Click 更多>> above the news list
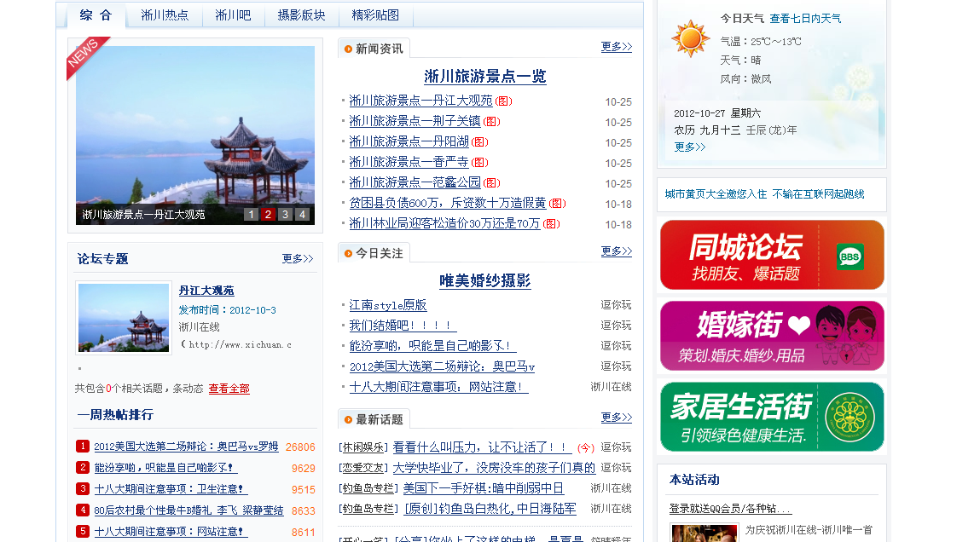Viewport: 980px width, 542px height. tap(616, 47)
